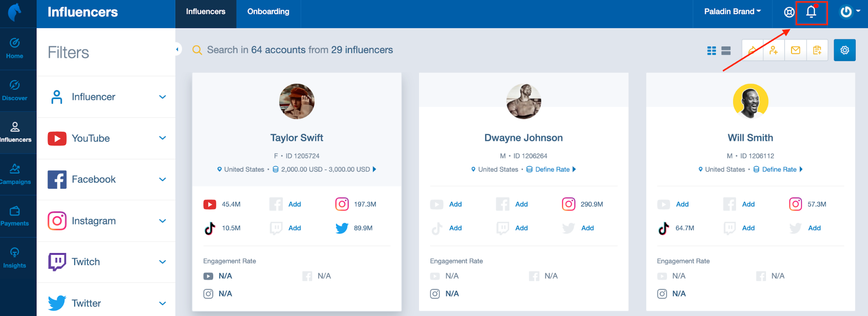Focus the search accounts field
Image resolution: width=868 pixels, height=316 pixels.
300,50
